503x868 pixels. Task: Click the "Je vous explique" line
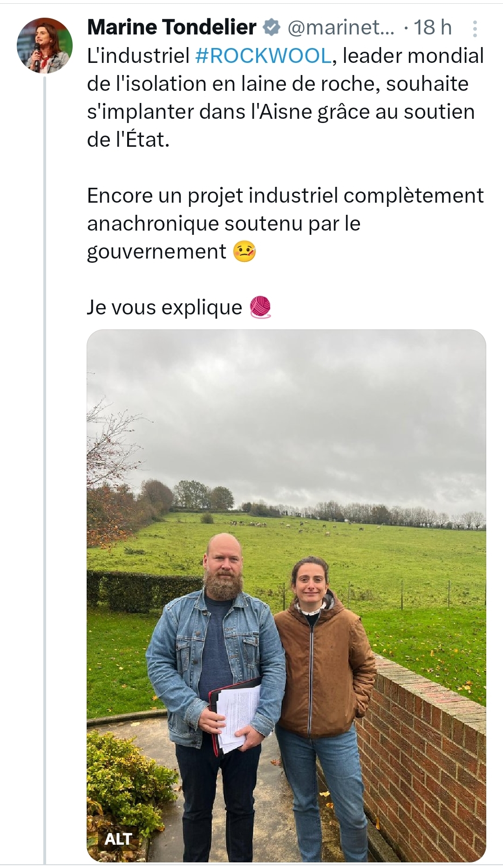coord(164,308)
